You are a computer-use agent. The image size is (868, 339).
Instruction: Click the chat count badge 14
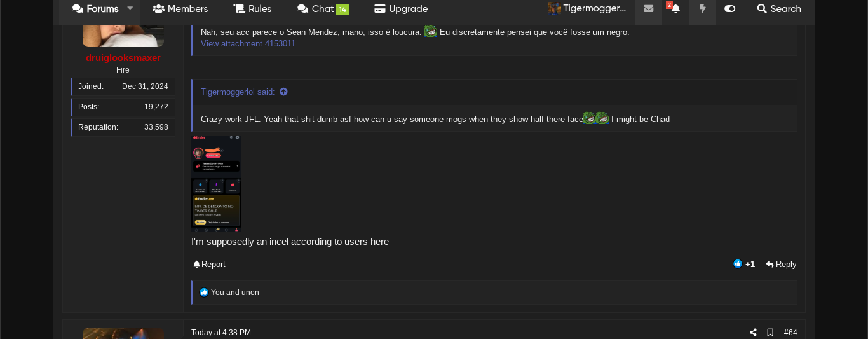click(x=342, y=10)
